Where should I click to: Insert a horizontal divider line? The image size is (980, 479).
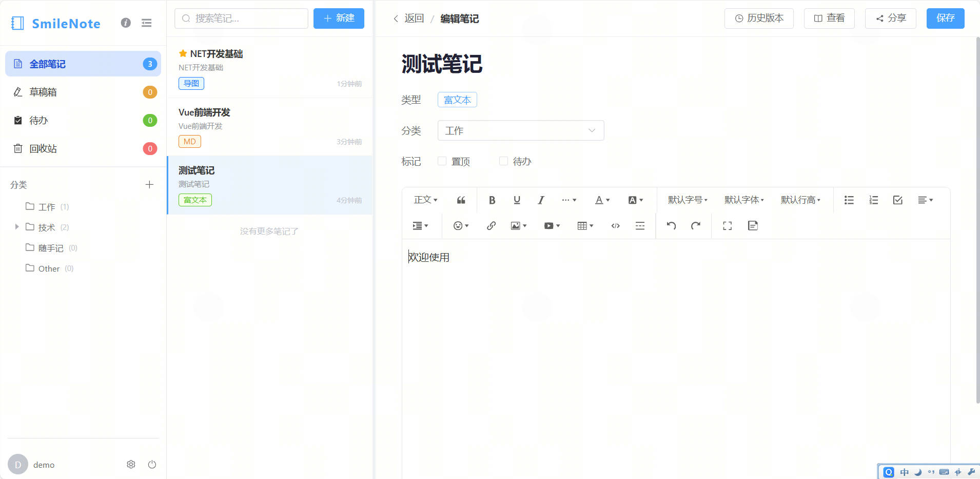640,226
